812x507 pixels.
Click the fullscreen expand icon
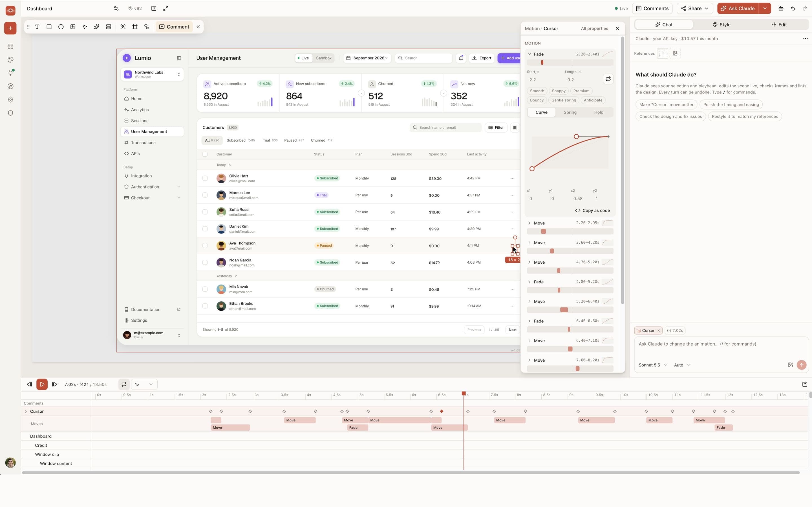166,8
